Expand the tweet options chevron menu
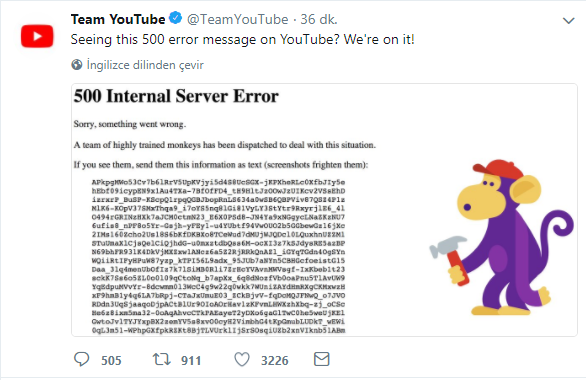 [x=568, y=21]
